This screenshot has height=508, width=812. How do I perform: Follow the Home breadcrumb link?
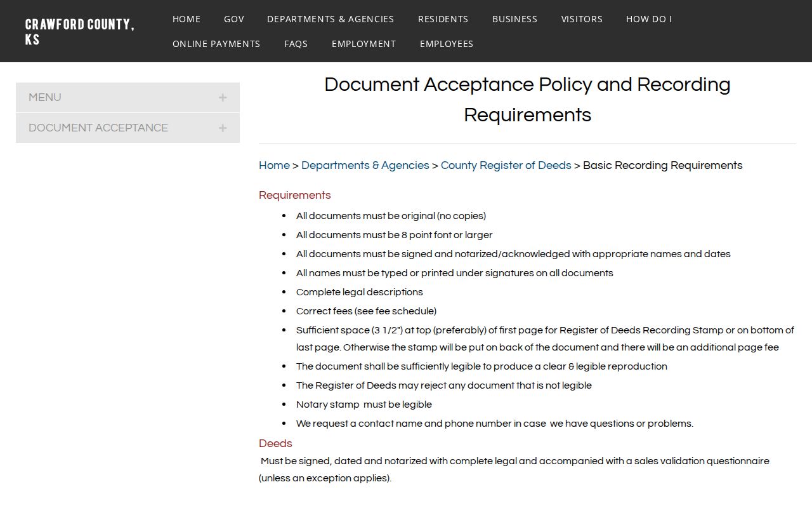click(274, 165)
